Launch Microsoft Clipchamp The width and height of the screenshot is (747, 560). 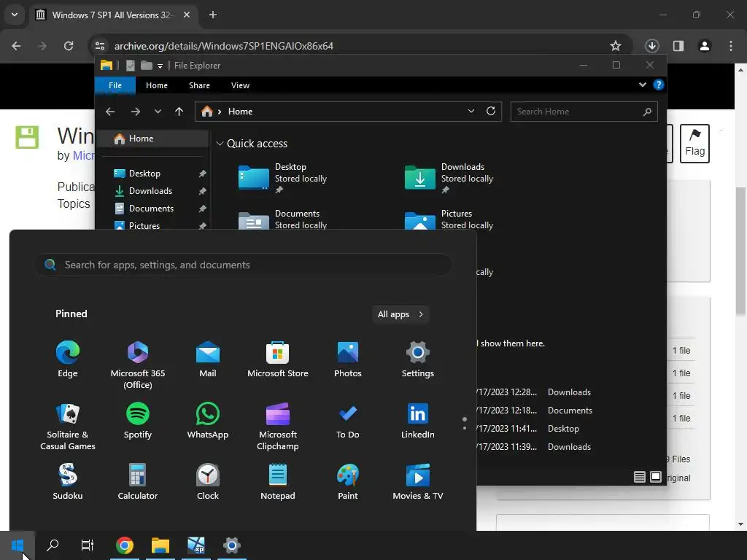click(278, 427)
